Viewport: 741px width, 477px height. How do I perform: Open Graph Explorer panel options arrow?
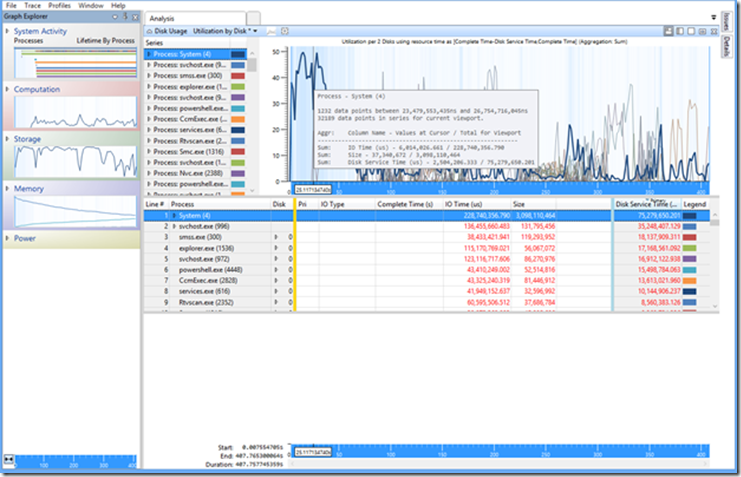pyautogui.click(x=115, y=17)
